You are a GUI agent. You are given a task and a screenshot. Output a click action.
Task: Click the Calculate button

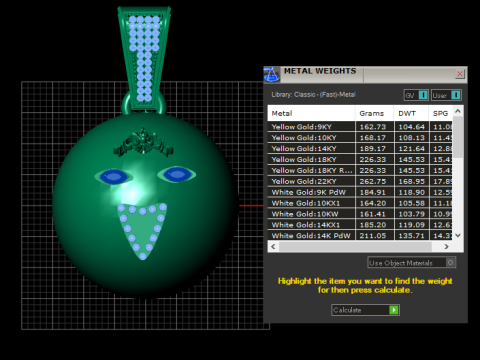[365, 310]
